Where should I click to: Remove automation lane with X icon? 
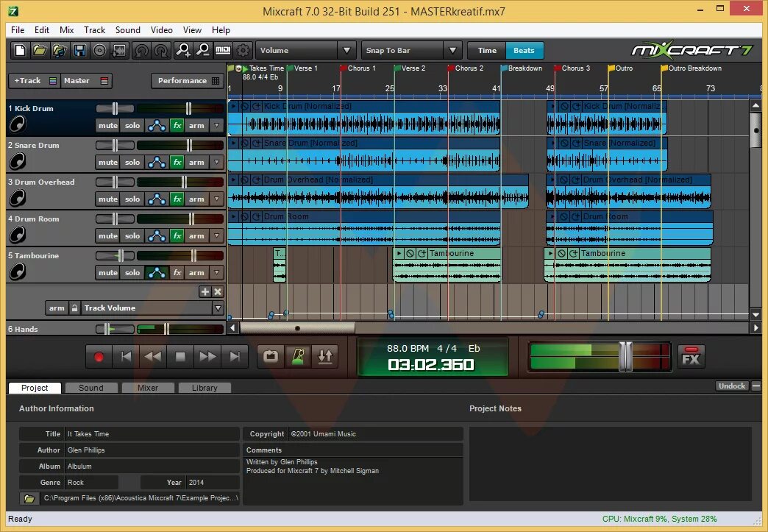218,292
